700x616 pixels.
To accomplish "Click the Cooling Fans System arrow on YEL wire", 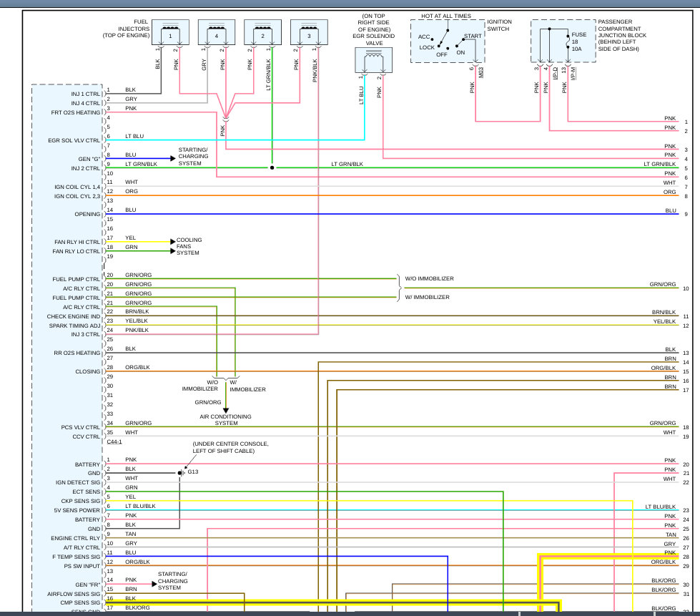I will [173, 242].
